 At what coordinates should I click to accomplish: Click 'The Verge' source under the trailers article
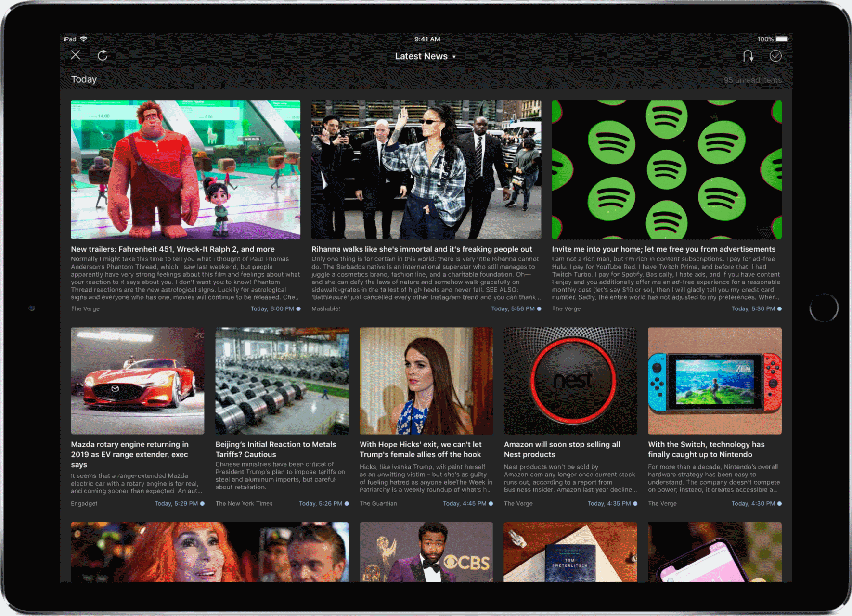[x=85, y=309]
